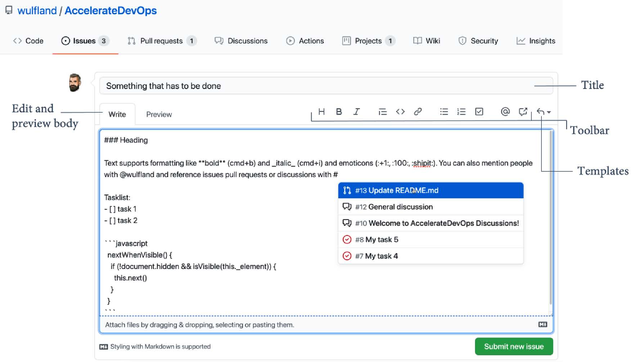Insert a bulleted list
Viewport: 644px width, 362px height.
click(x=444, y=112)
